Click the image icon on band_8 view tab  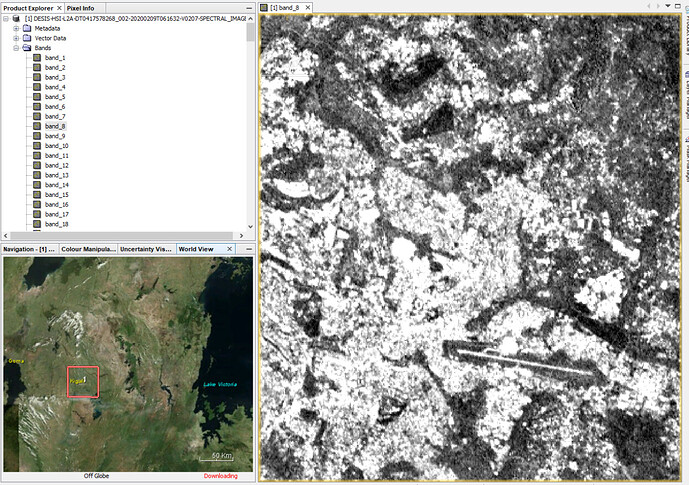point(264,7)
